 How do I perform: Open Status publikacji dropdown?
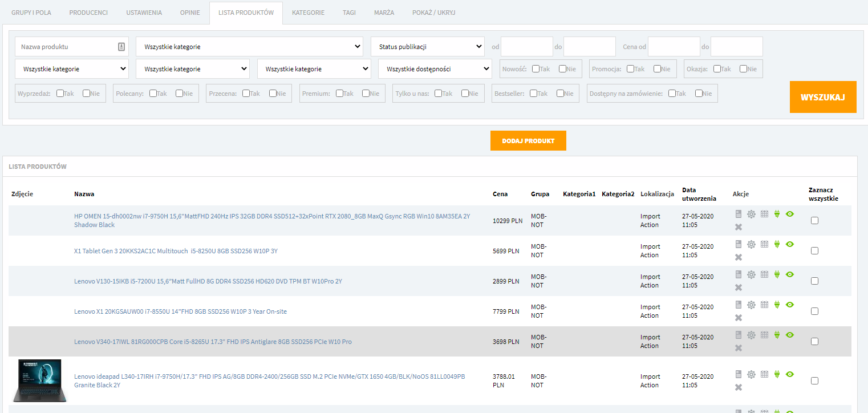coord(428,47)
